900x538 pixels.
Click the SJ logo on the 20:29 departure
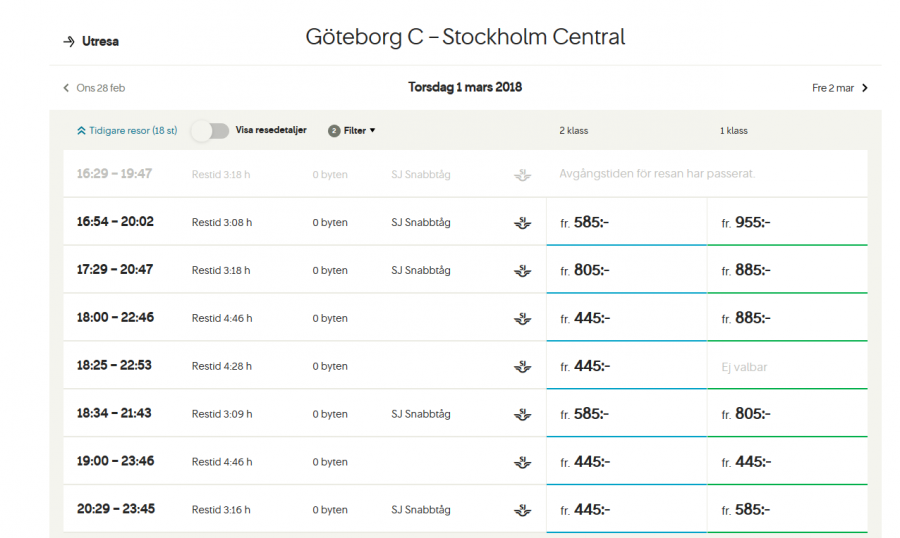(x=522, y=510)
